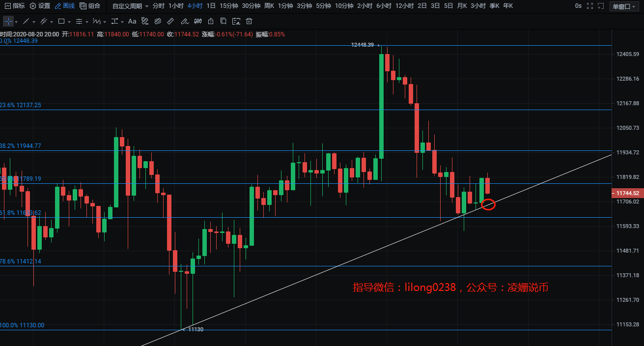
Task: Click the link/magnet icon in drawing toolbar
Action: click(158, 22)
